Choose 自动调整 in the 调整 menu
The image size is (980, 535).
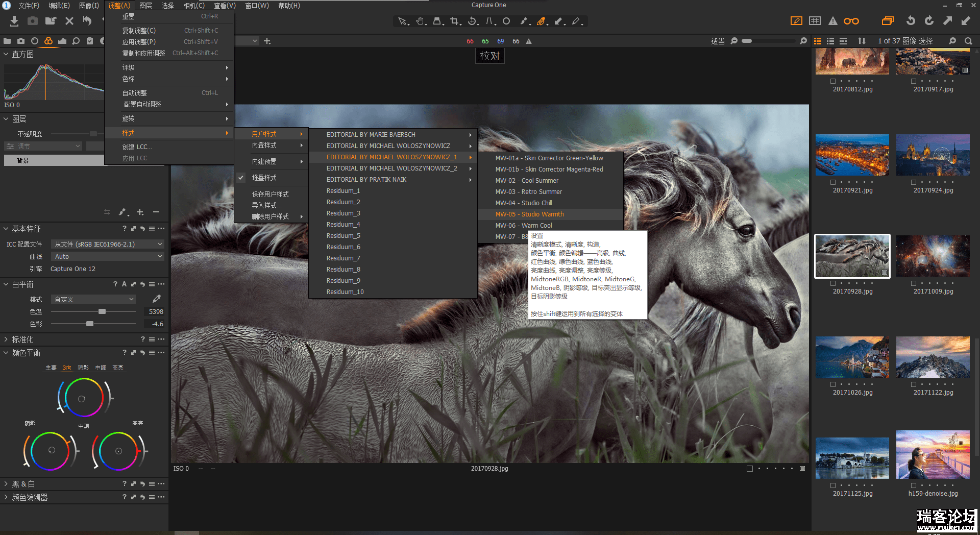pos(169,93)
